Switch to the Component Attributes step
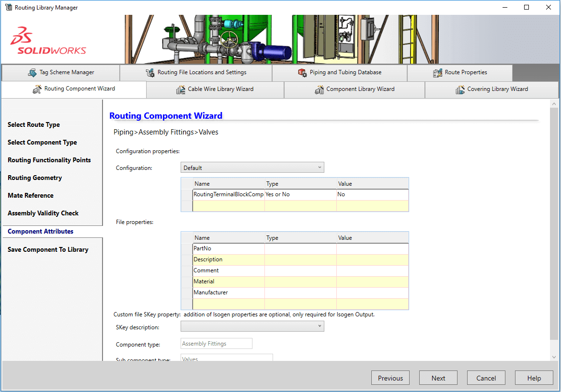This screenshot has height=392, width=561. point(40,231)
